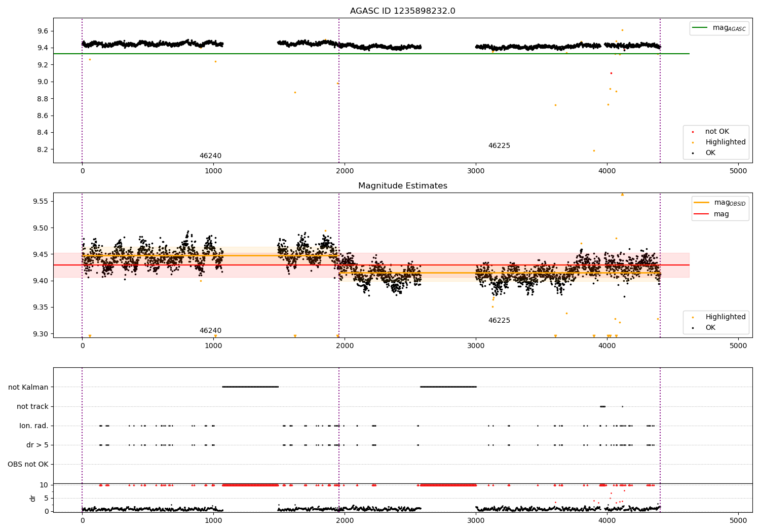Click the 'dr' y-axis label
This screenshot has width=760, height=532.
[x=33, y=498]
